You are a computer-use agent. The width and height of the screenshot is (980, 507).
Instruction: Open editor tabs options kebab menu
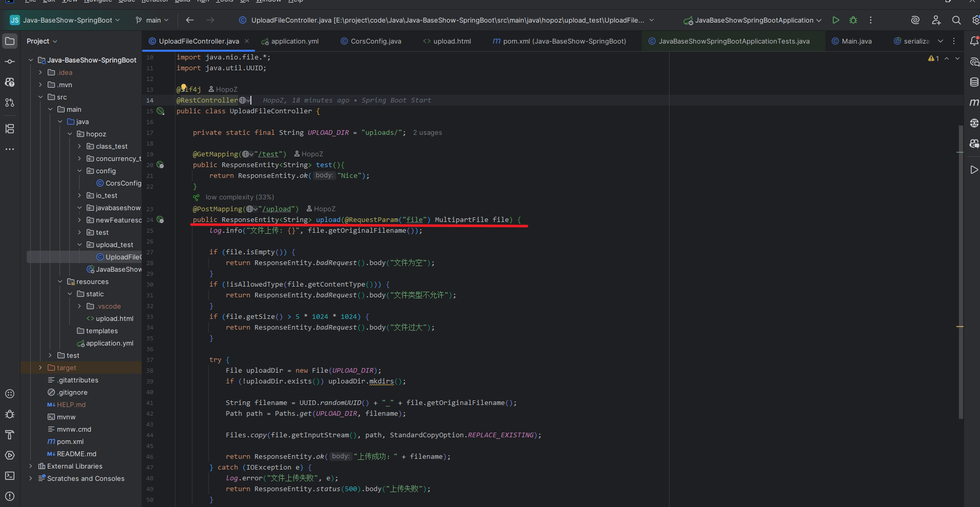(954, 41)
